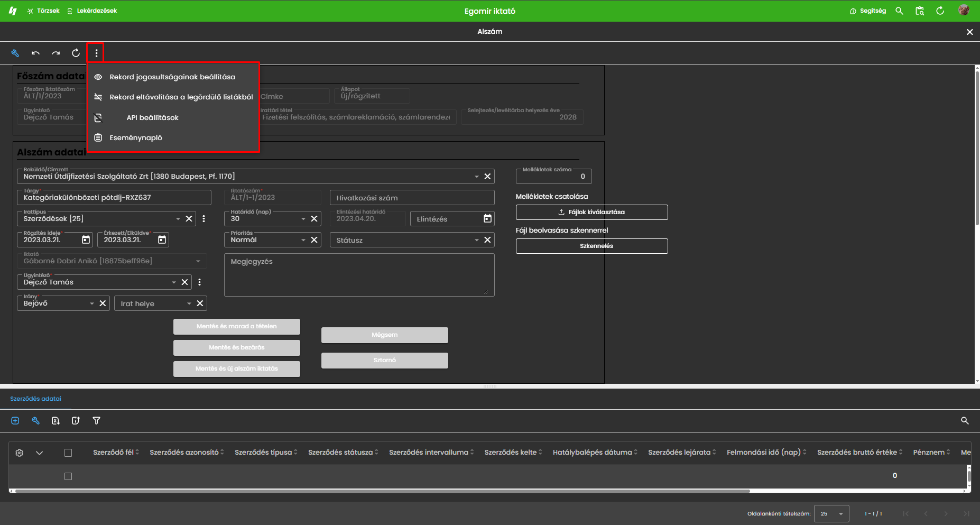This screenshot has width=980, height=525.
Task: Click the search magnifier in the top green bar
Action: click(x=899, y=11)
